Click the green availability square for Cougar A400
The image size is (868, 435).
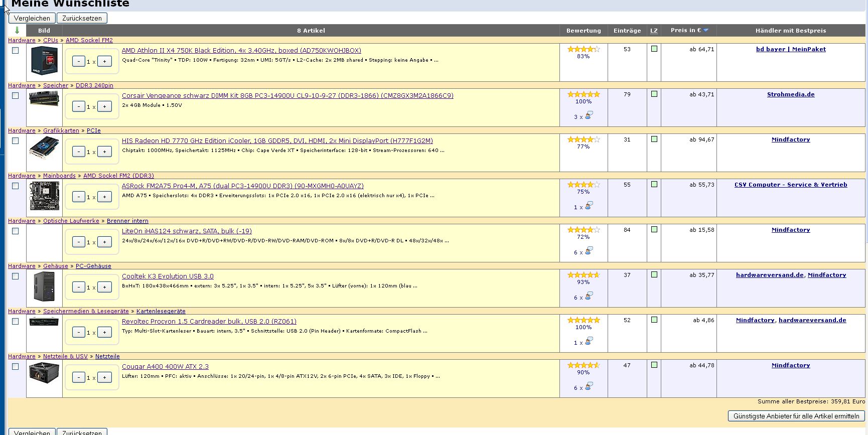coord(654,365)
